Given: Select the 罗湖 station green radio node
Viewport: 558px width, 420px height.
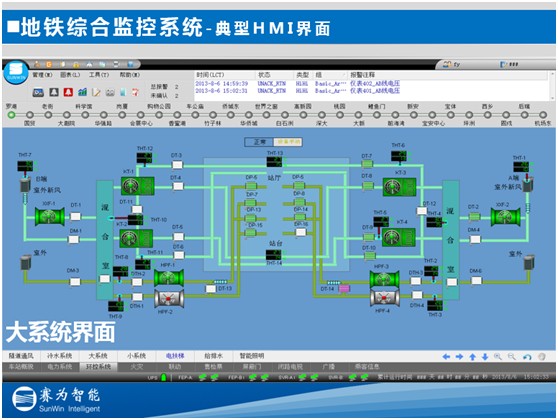Looking at the screenshot, I should pyautogui.click(x=11, y=115).
